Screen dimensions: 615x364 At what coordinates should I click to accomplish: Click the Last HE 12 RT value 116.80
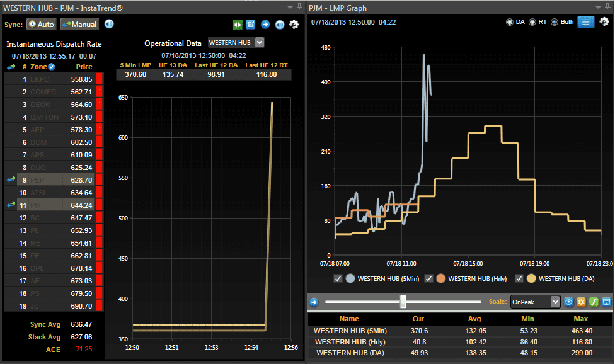(x=267, y=74)
